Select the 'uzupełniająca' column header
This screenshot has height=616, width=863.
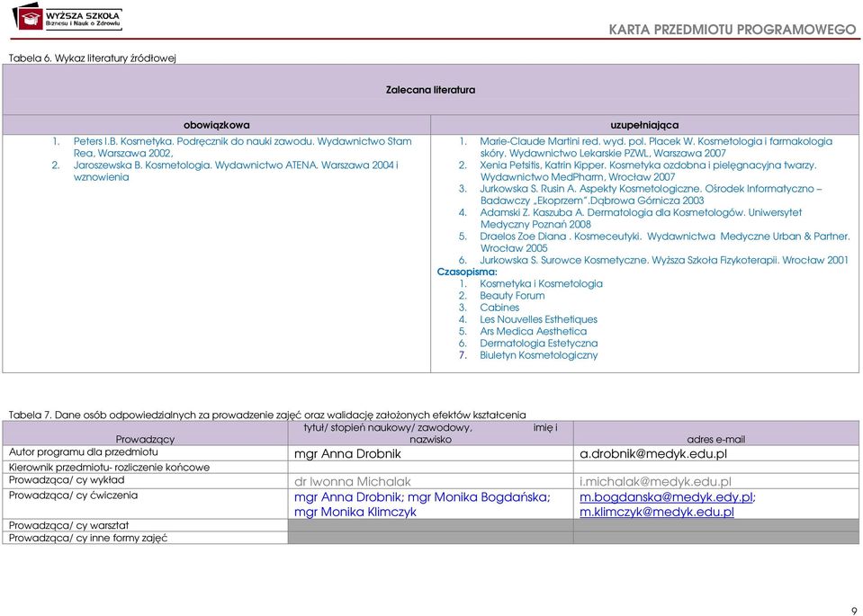click(x=644, y=125)
